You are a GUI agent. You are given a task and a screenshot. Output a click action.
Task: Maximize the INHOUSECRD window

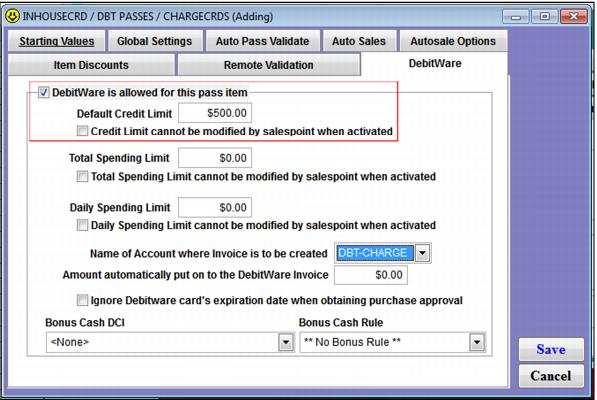pyautogui.click(x=544, y=16)
